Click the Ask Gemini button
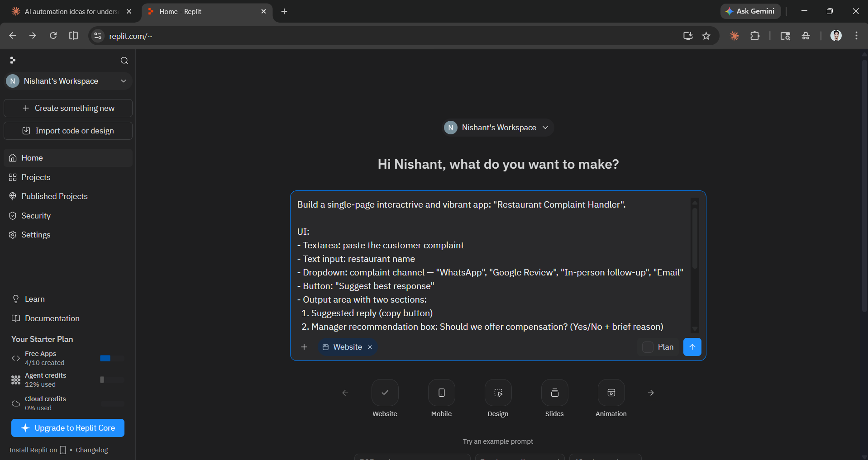Image resolution: width=868 pixels, height=460 pixels. pos(750,11)
